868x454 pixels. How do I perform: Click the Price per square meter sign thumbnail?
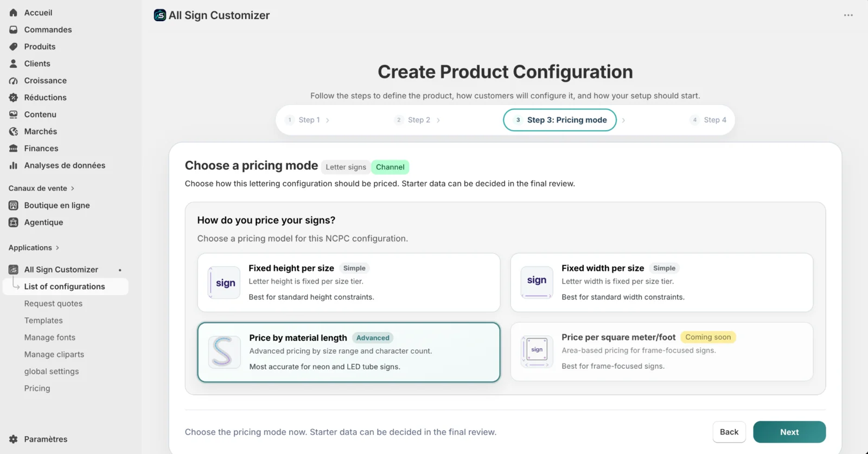coord(537,351)
